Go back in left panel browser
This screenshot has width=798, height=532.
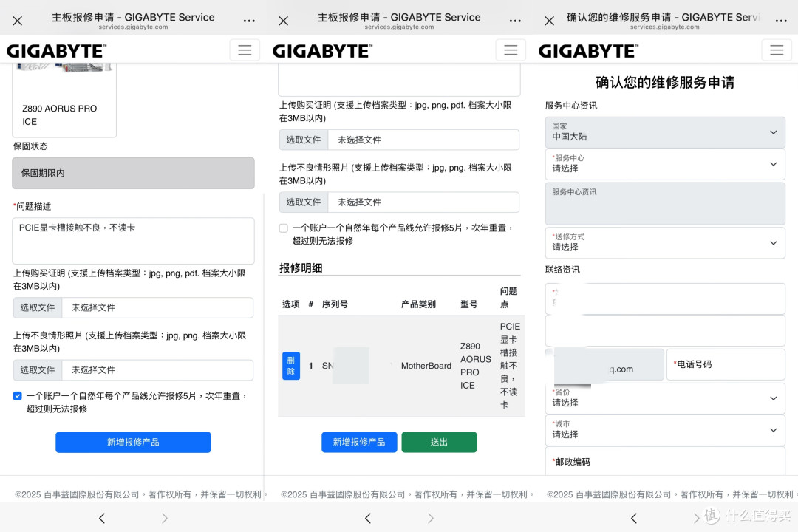point(102,518)
